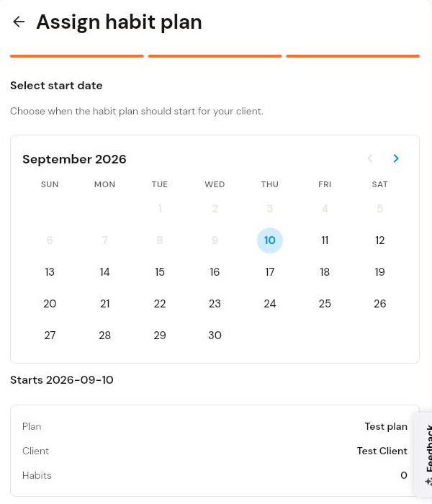Click the third orange progress step bar
Image resolution: width=432 pixels, height=504 pixels.
353,56
